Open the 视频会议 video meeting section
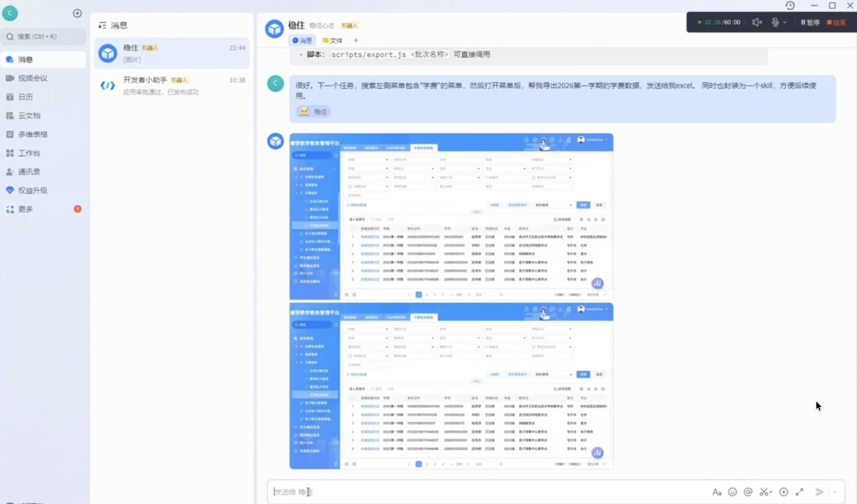 pos(32,78)
